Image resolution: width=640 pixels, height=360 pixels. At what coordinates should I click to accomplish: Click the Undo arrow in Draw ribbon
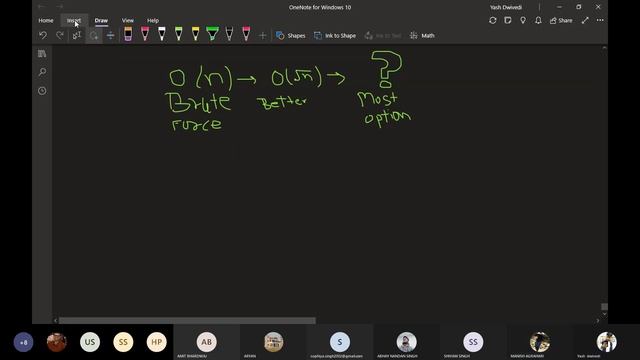pyautogui.click(x=43, y=36)
